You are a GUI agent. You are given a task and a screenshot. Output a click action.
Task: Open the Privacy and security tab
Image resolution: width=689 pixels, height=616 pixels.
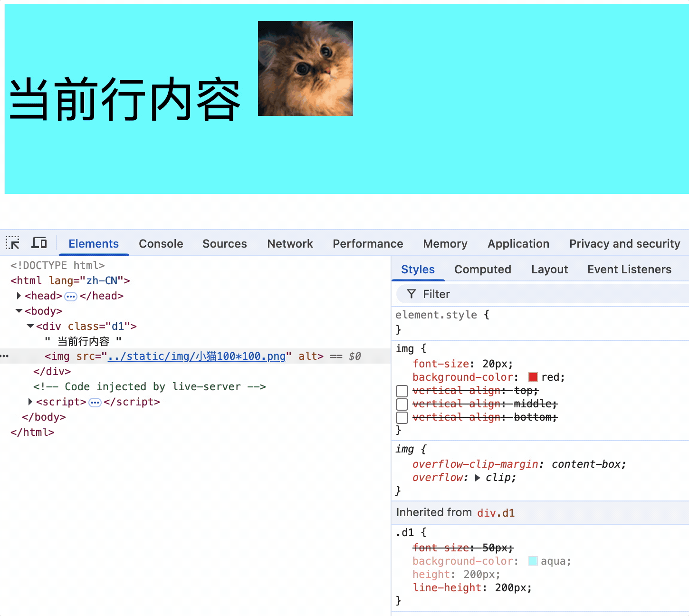coord(625,244)
